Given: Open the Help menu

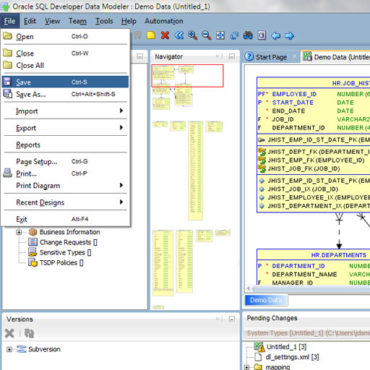Looking at the screenshot, I should (129, 21).
